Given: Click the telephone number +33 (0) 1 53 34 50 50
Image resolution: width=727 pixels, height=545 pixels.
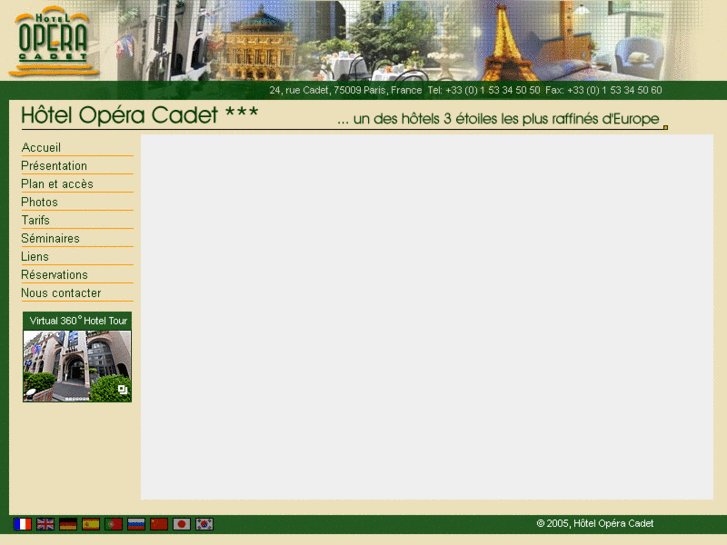Looking at the screenshot, I should 492,90.
